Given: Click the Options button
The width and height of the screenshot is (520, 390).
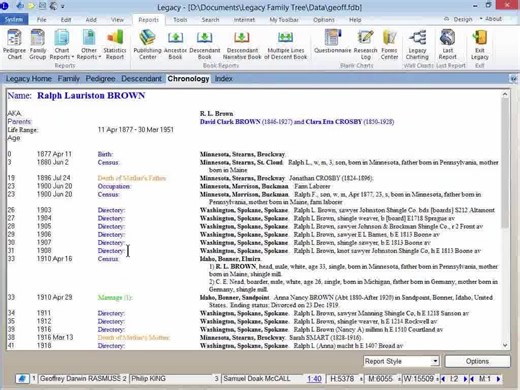Looking at the screenshot, I should (x=477, y=361).
